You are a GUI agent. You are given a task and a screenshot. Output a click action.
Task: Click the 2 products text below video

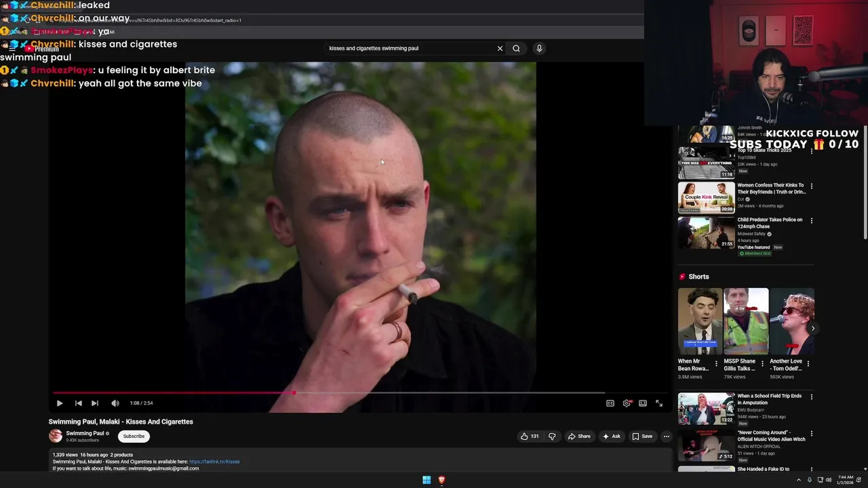click(x=122, y=455)
